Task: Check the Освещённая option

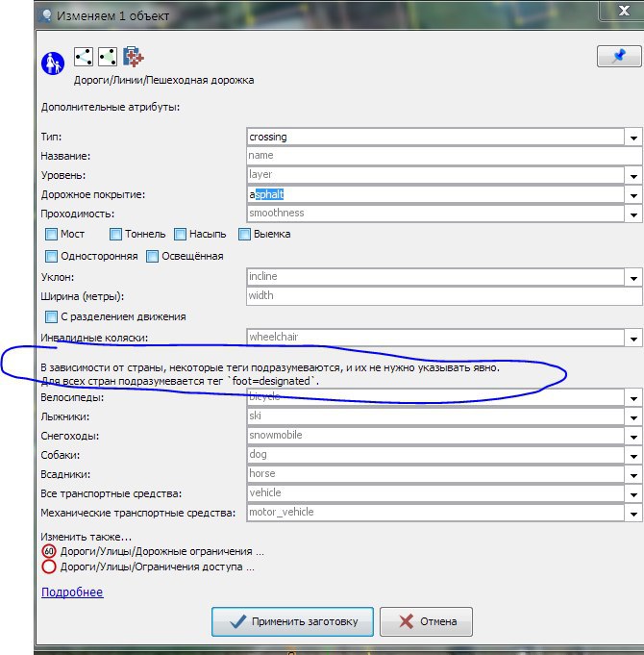Action: coord(152,256)
